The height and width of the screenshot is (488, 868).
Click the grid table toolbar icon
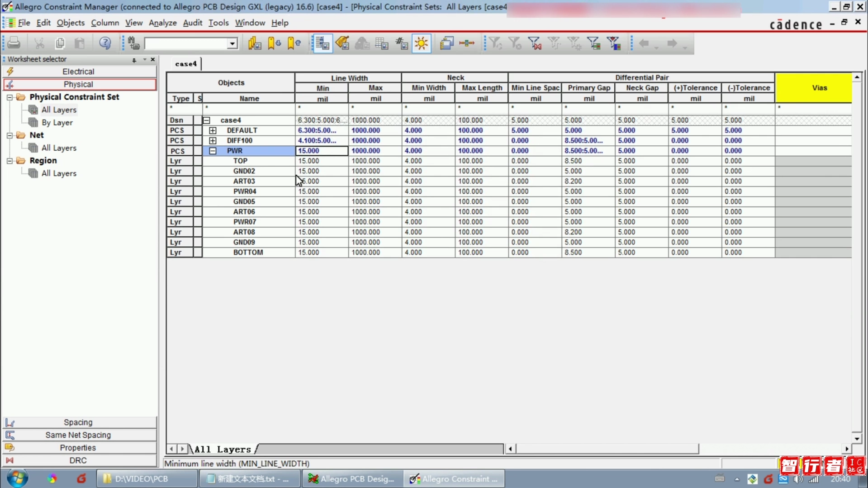[x=382, y=43]
